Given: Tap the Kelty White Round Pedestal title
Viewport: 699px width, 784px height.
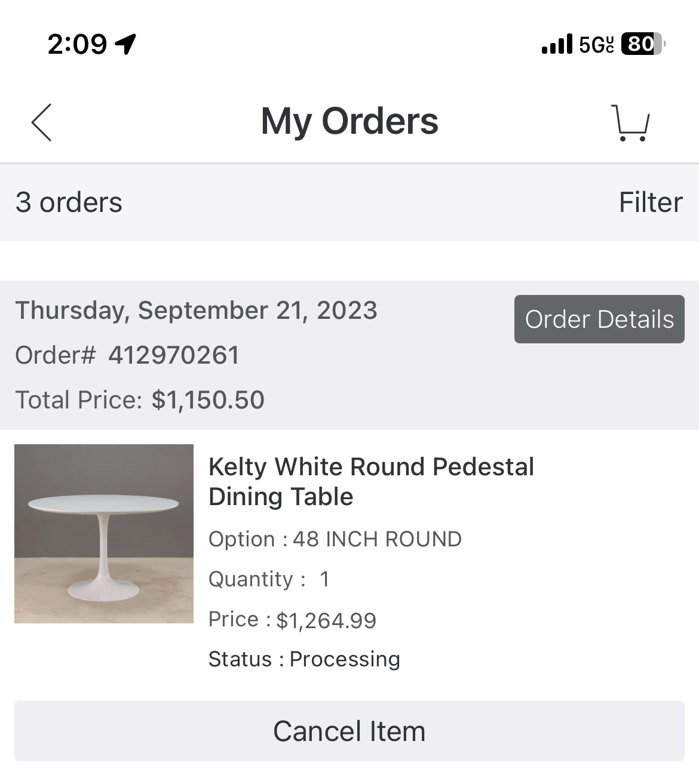Looking at the screenshot, I should click(x=371, y=481).
